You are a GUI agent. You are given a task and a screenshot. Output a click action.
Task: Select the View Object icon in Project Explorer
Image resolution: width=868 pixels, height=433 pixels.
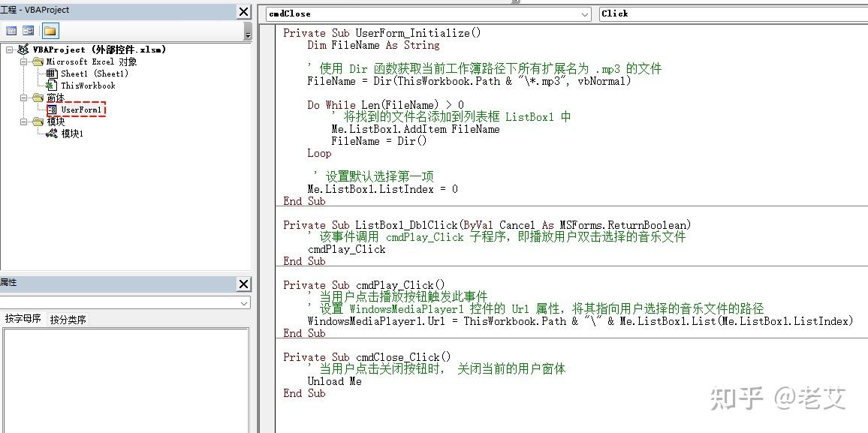(x=28, y=30)
